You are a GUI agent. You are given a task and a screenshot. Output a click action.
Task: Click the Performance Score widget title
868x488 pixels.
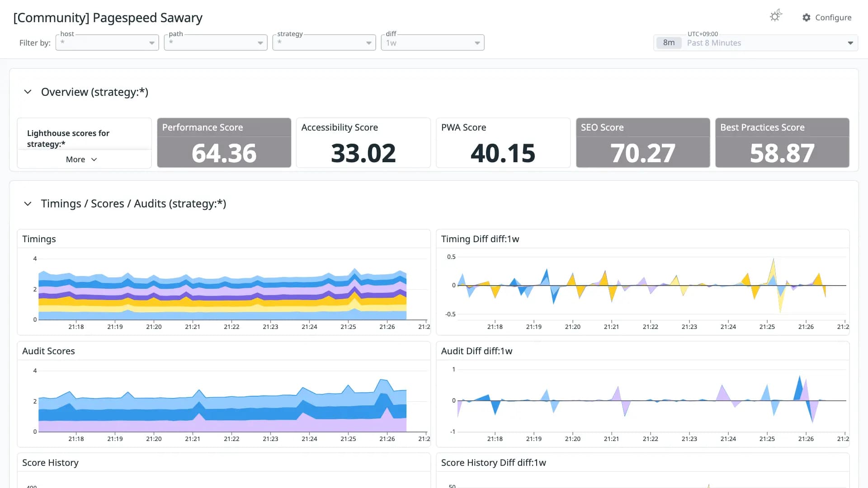(203, 127)
